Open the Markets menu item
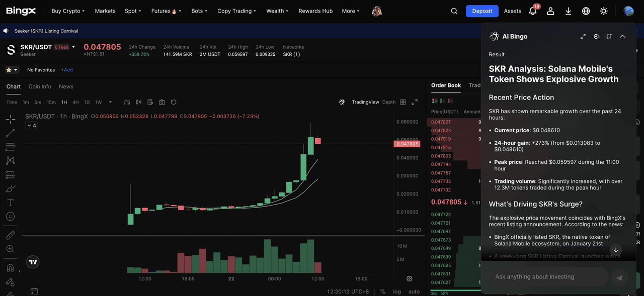The image size is (644, 296). (105, 11)
